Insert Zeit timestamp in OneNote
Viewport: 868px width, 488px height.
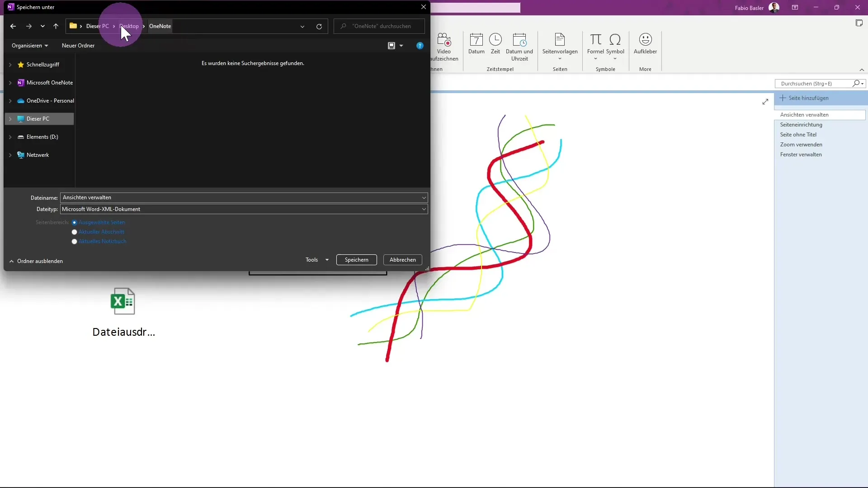[x=495, y=44]
